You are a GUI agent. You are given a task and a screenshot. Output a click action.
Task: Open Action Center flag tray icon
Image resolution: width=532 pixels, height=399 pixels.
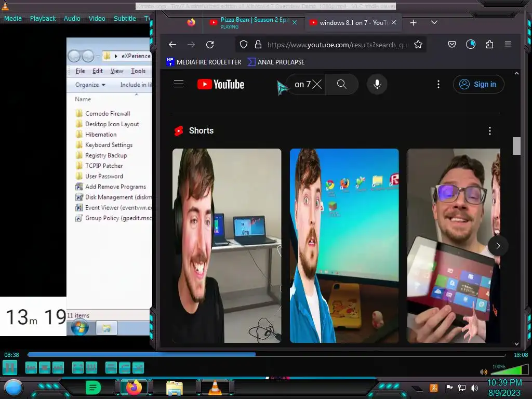(449, 388)
